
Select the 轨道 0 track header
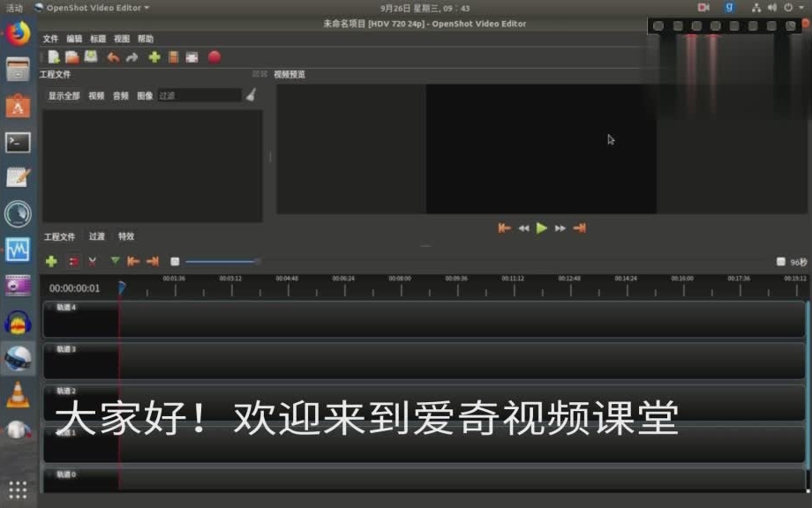coord(81,480)
